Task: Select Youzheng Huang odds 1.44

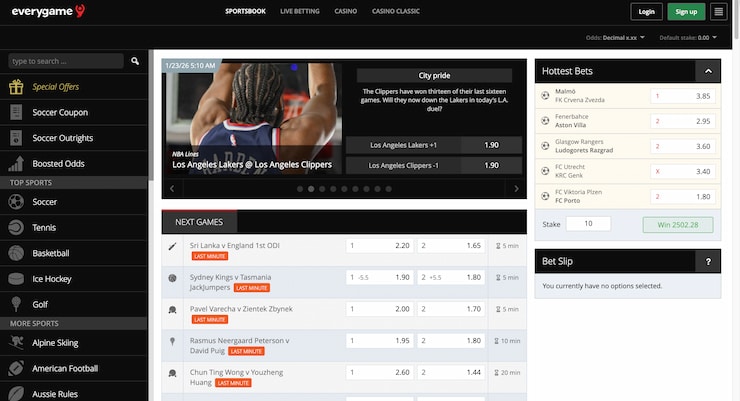Action: click(451, 372)
